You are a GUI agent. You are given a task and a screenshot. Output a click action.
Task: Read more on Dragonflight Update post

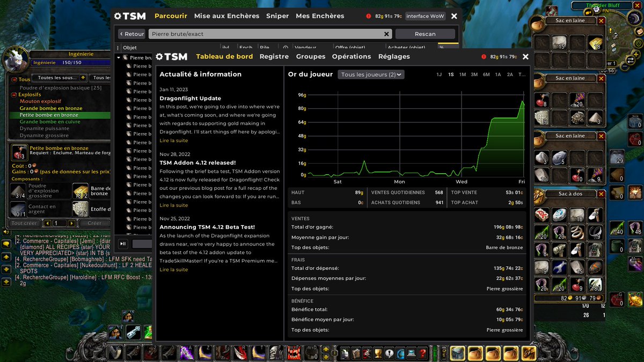(174, 141)
